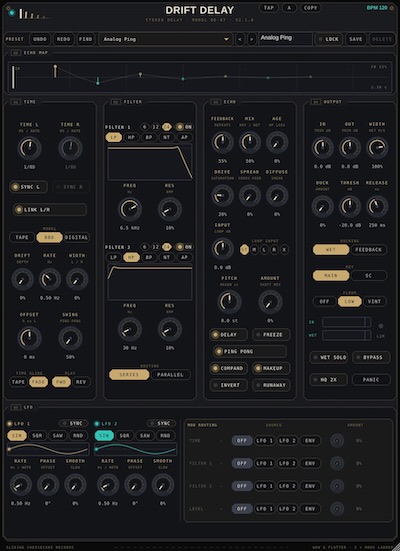
Task: Set Filter 1 slope to 6 dB
Action: [x=144, y=127]
